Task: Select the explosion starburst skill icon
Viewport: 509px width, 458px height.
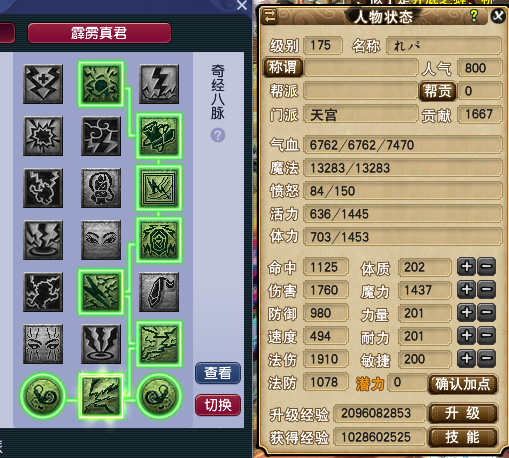Action: [43, 136]
